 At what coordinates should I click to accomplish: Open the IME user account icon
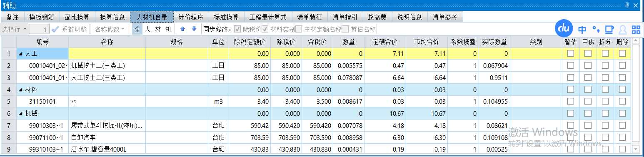[x=623, y=30]
